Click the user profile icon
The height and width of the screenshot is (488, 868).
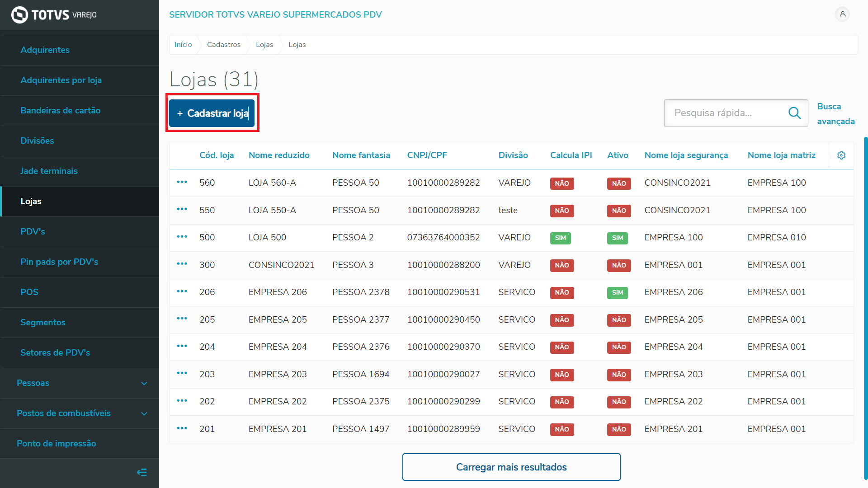842,14
